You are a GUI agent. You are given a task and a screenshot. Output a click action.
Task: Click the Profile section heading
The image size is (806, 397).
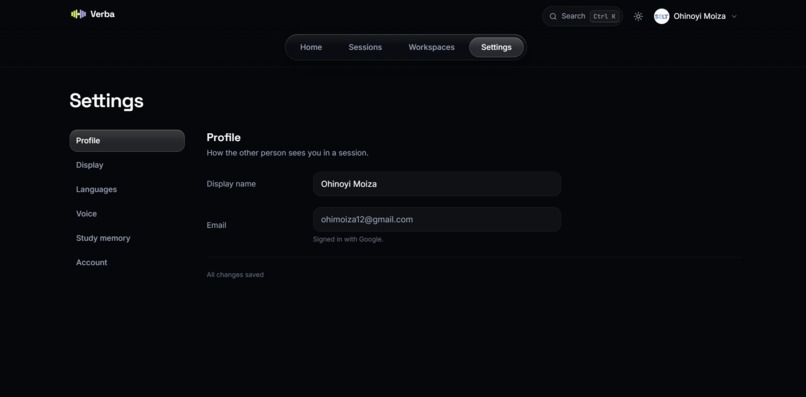(224, 137)
